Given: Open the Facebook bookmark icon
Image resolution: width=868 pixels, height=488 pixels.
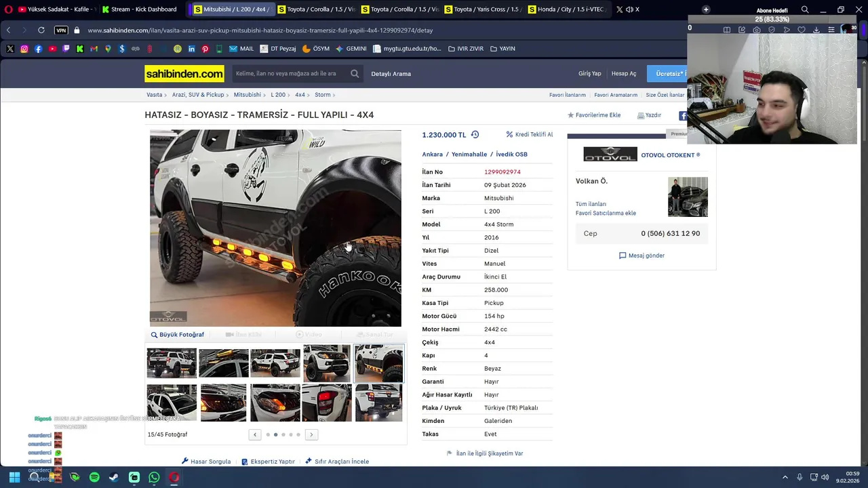Looking at the screenshot, I should point(38,49).
